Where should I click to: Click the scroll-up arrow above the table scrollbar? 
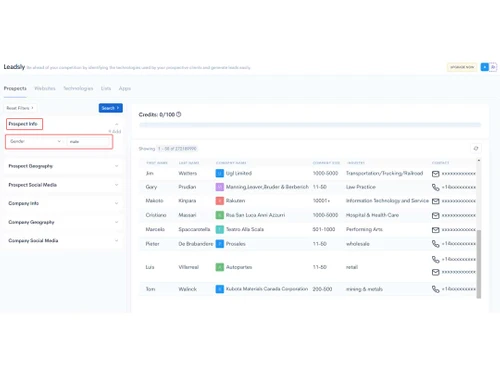coord(479,161)
